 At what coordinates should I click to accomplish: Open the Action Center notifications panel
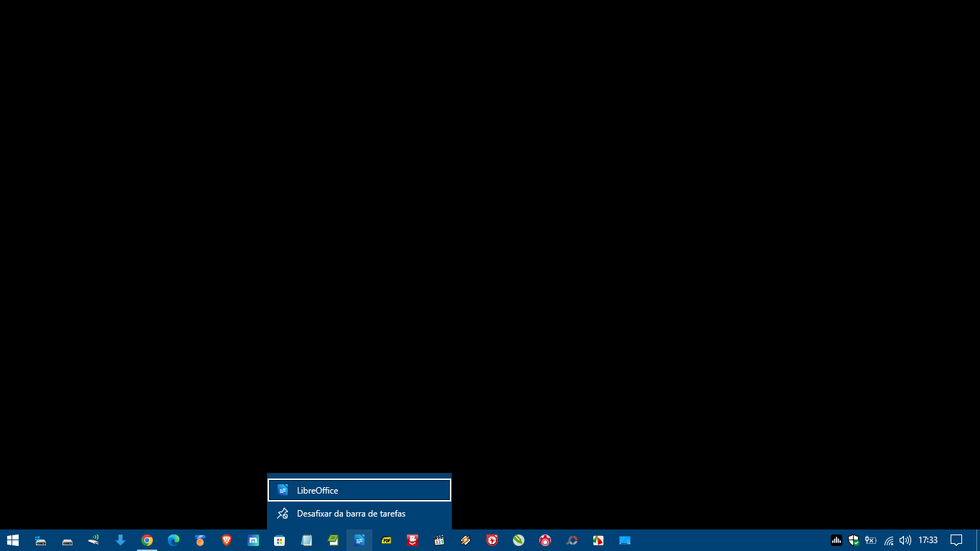(x=956, y=540)
